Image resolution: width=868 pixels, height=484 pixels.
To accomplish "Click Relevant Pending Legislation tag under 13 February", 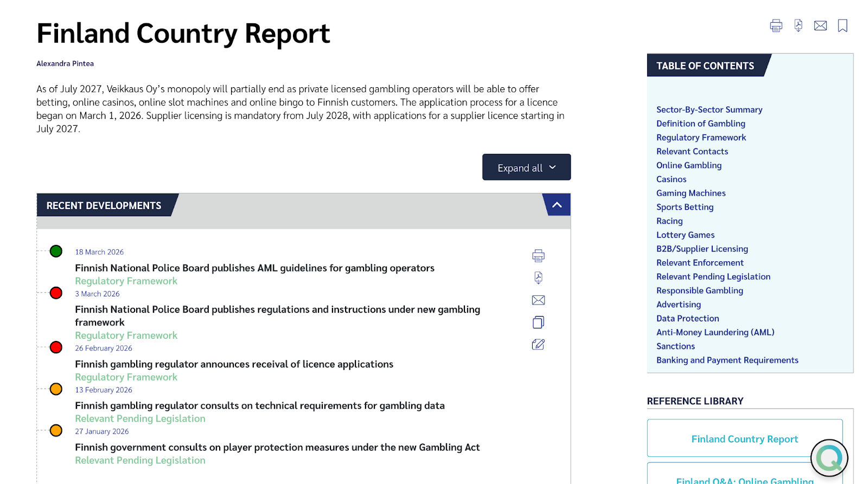I will (140, 418).
